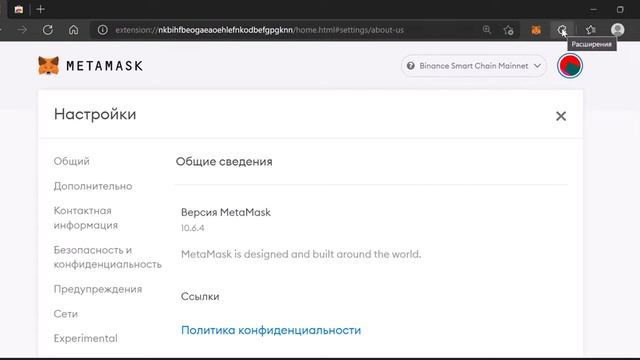Screen dimensions: 640x360
Task: Reload the page with the browser refresh icon
Action: coord(48,30)
